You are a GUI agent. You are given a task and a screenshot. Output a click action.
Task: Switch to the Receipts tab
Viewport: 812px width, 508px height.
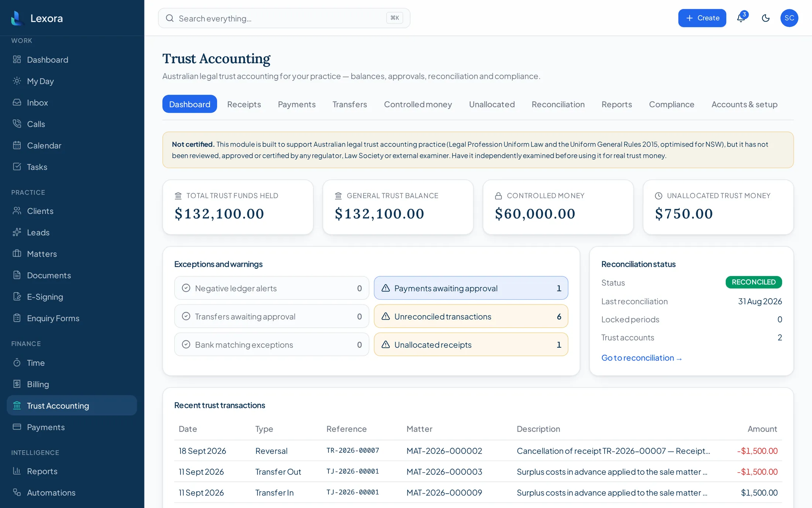244,104
